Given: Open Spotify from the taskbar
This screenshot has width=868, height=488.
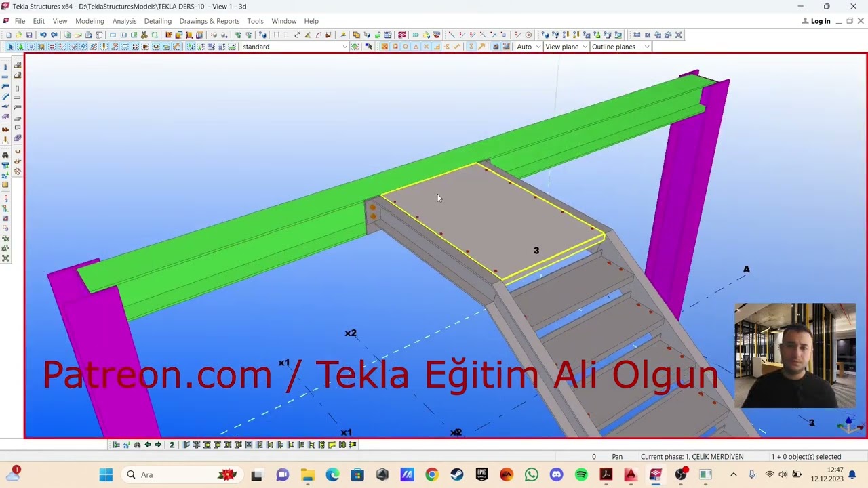Looking at the screenshot, I should [581, 474].
